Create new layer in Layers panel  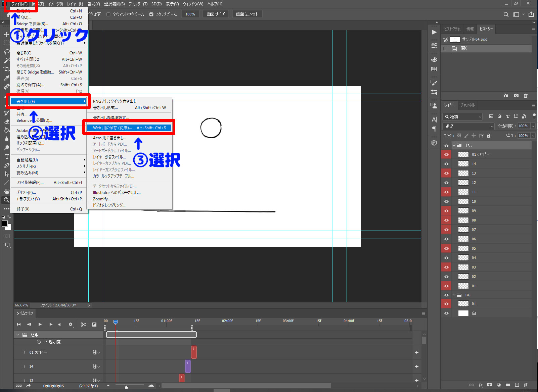tap(517, 385)
